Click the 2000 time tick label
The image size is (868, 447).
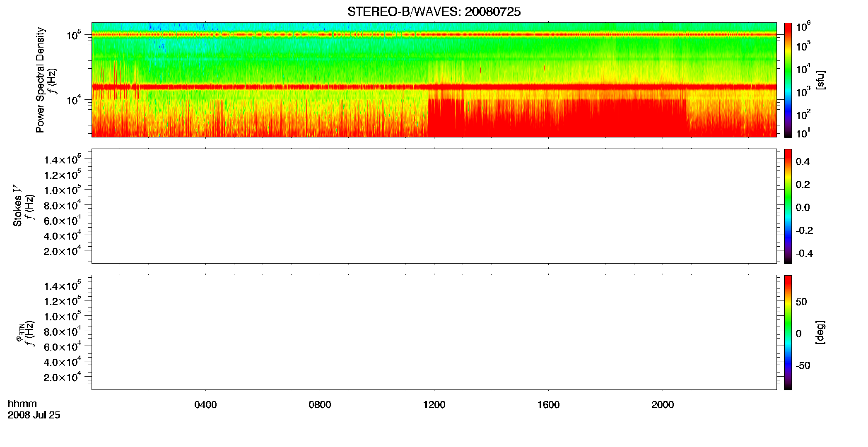[663, 405]
